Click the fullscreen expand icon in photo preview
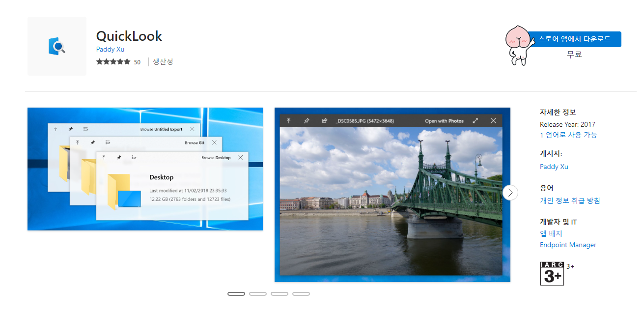 (x=475, y=120)
